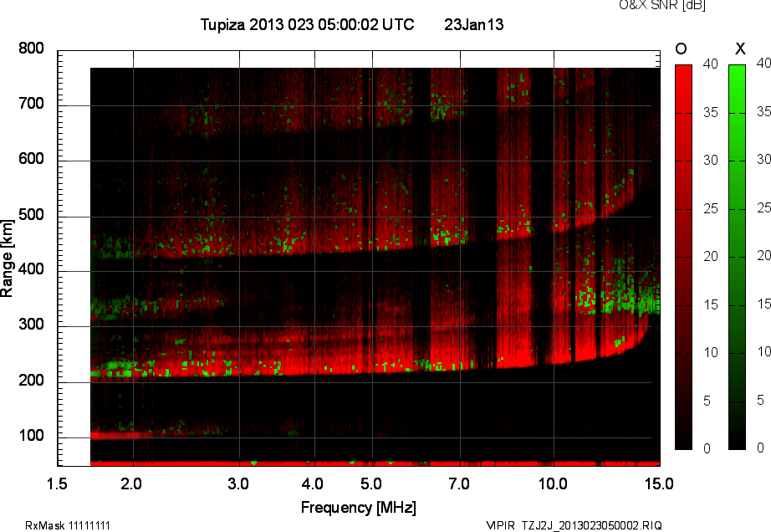771x532 pixels.
Task: Click the red O-mode SNR color bar
Action: [683, 257]
